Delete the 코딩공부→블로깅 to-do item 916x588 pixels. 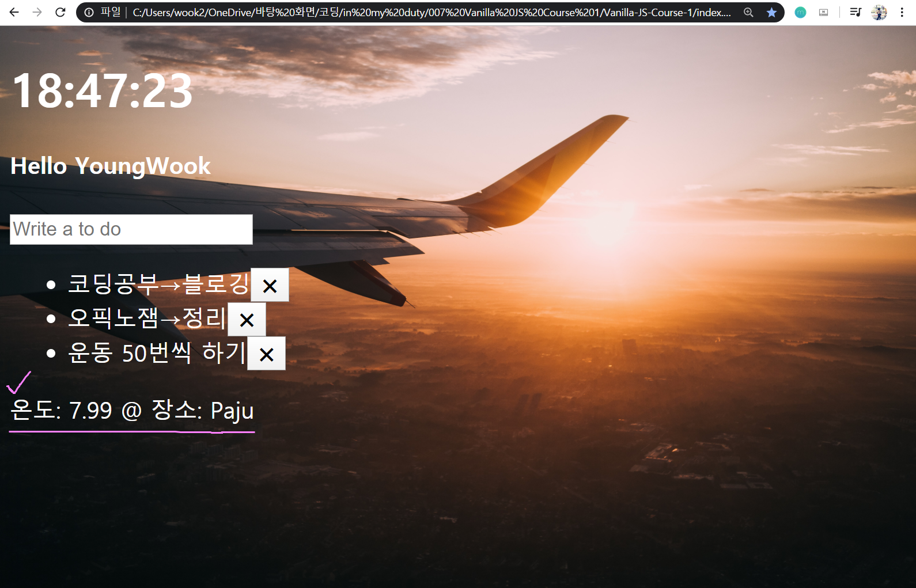coord(270,285)
